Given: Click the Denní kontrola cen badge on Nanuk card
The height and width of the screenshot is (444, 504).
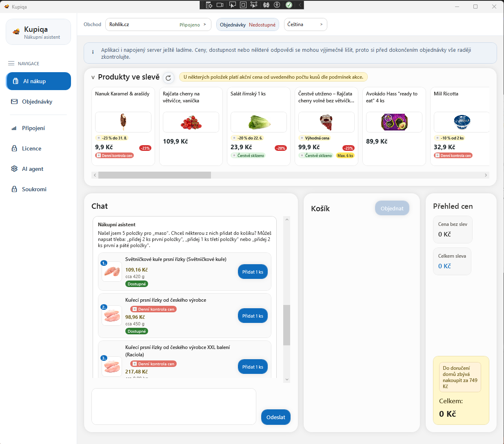Looking at the screenshot, I should pos(115,156).
